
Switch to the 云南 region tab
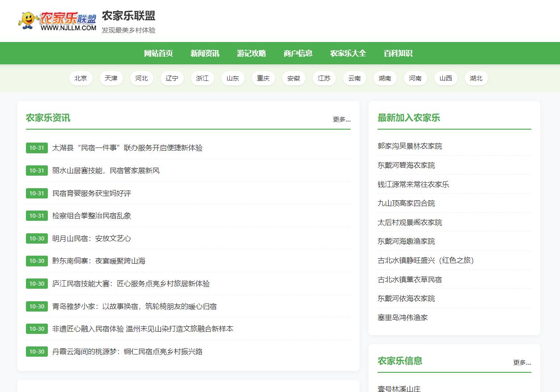click(354, 78)
